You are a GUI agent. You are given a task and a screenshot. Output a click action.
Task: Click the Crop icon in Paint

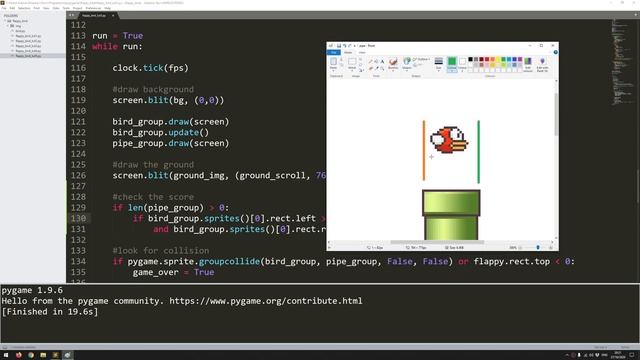pyautogui.click(x=360, y=59)
